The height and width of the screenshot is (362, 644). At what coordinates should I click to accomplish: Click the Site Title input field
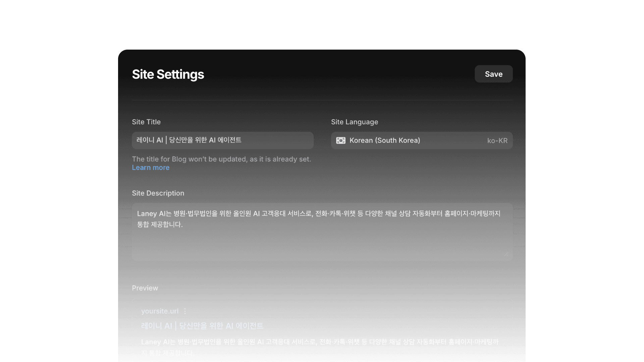(x=222, y=140)
